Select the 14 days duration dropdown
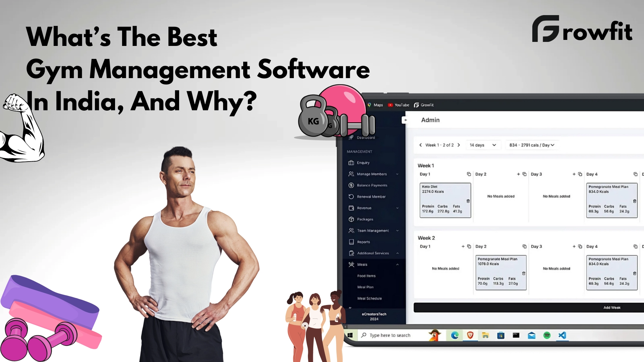The image size is (644, 362). point(483,145)
